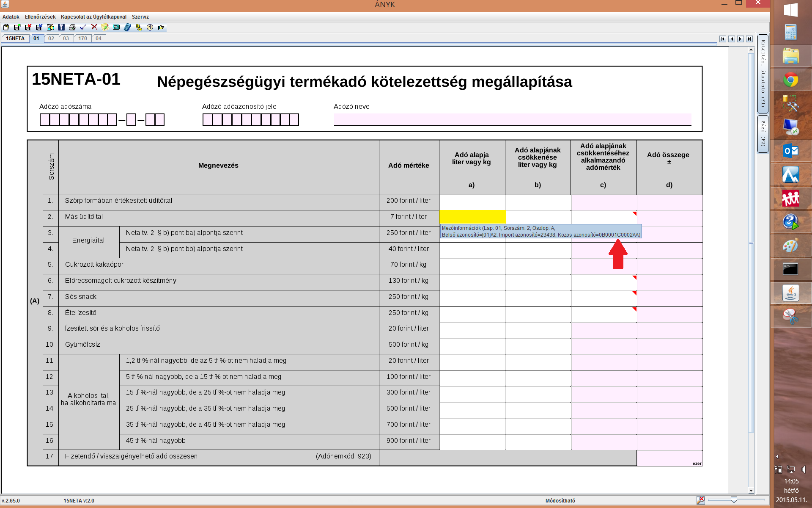
Task: Click the info (i) toolbar icon
Action: click(x=150, y=27)
